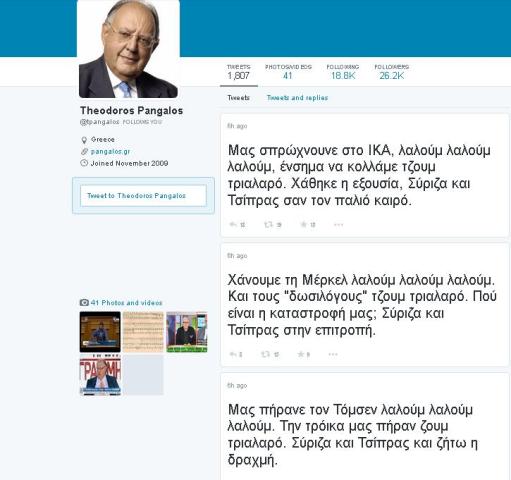This screenshot has height=480, width=511.
Task: View the Photos/Videos 41 stat
Action: click(x=288, y=72)
